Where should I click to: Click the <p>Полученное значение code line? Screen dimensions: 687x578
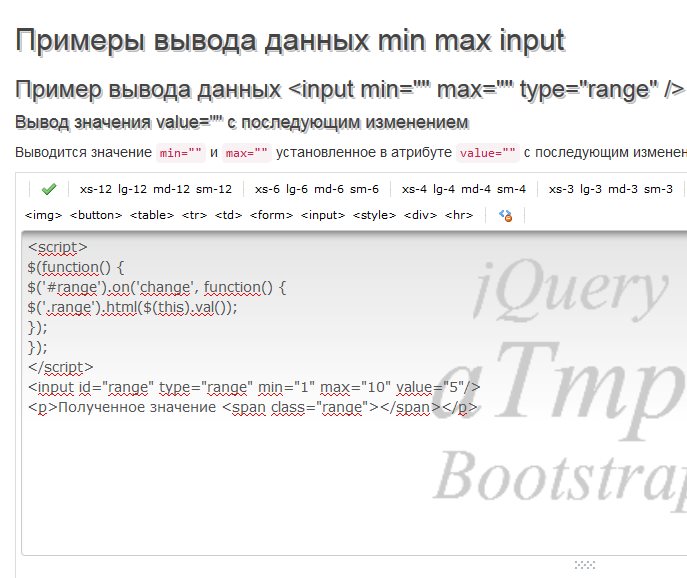252,408
